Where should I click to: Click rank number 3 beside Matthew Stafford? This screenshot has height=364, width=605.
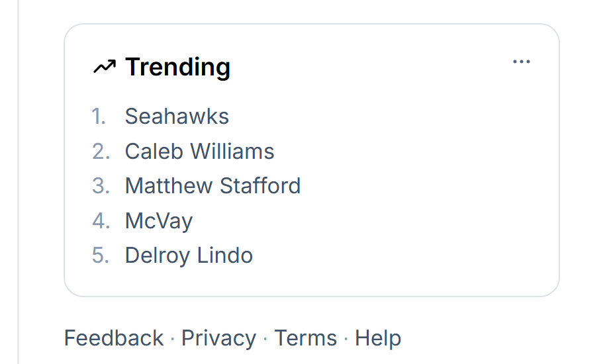[x=101, y=186]
